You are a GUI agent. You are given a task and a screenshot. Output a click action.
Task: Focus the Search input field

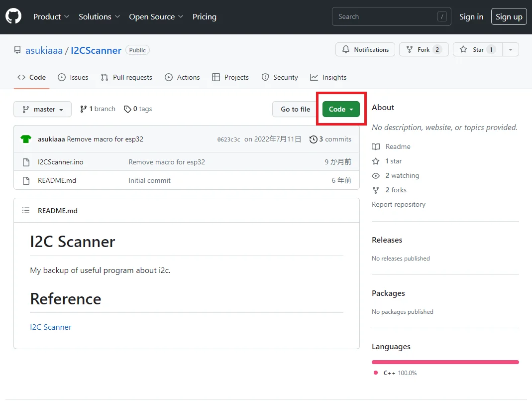(x=386, y=17)
